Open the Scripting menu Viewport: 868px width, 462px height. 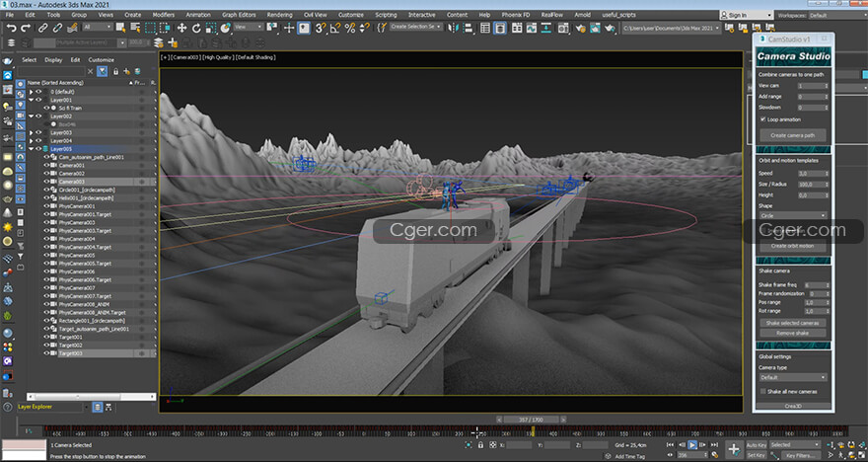(x=386, y=15)
